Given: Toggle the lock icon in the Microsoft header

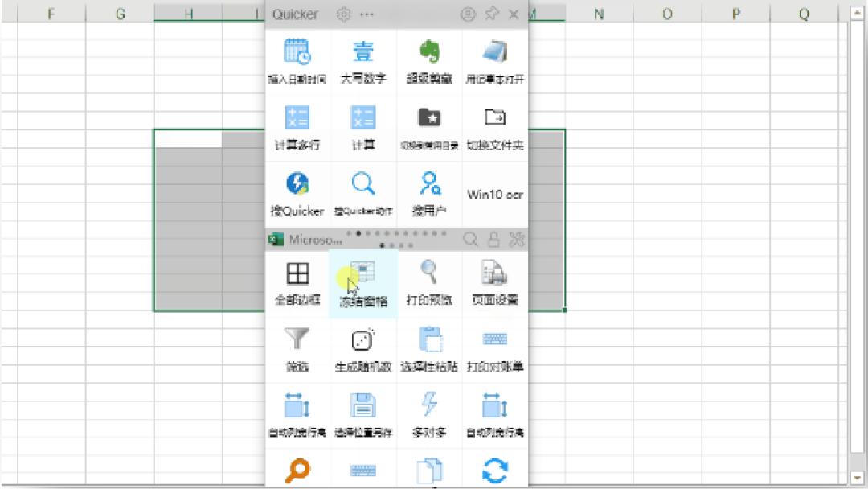Looking at the screenshot, I should [491, 239].
